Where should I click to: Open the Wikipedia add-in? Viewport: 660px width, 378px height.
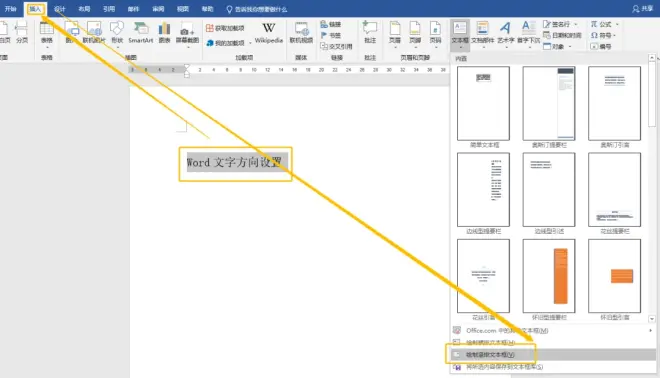click(269, 33)
